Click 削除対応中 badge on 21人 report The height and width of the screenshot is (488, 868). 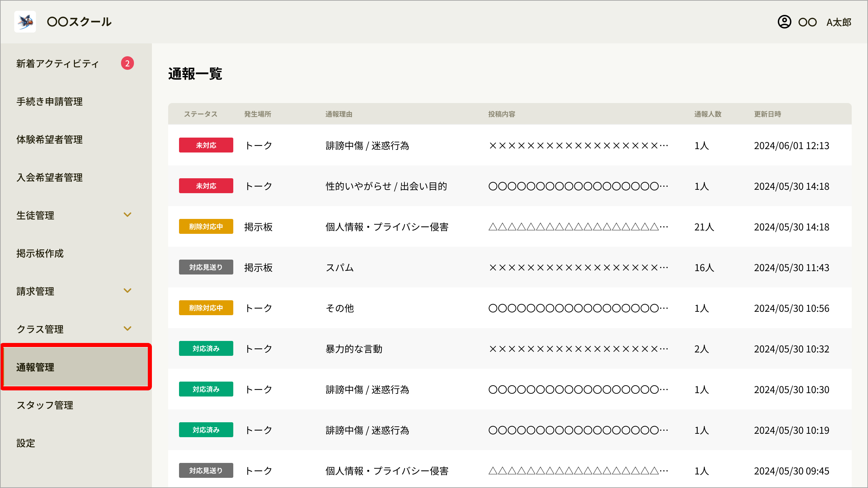click(206, 226)
